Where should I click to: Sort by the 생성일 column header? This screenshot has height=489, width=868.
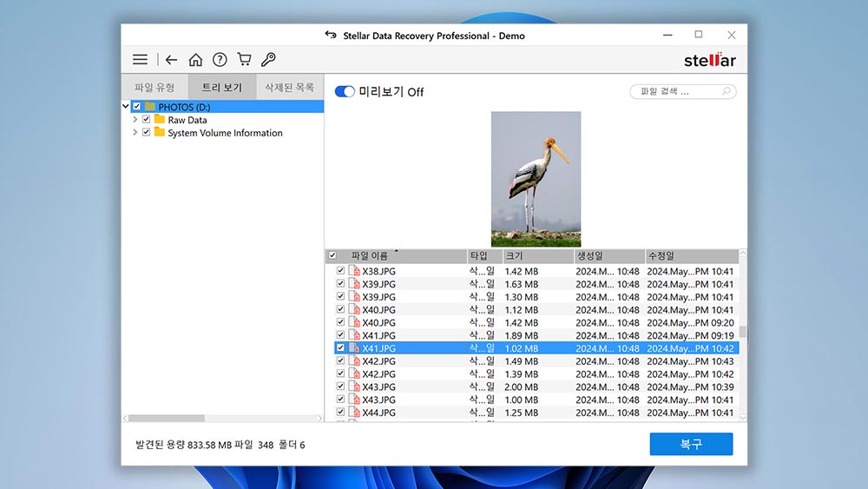click(609, 256)
